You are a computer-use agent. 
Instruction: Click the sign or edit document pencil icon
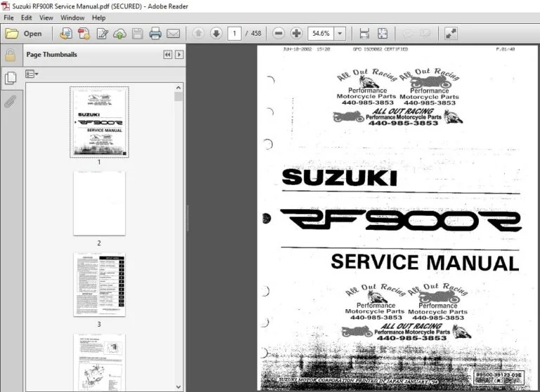click(x=102, y=34)
